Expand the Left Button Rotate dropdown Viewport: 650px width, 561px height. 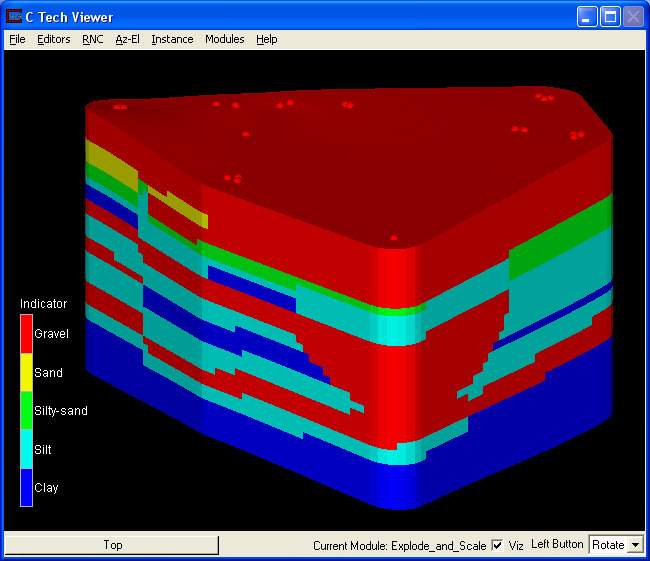pyautogui.click(x=634, y=545)
